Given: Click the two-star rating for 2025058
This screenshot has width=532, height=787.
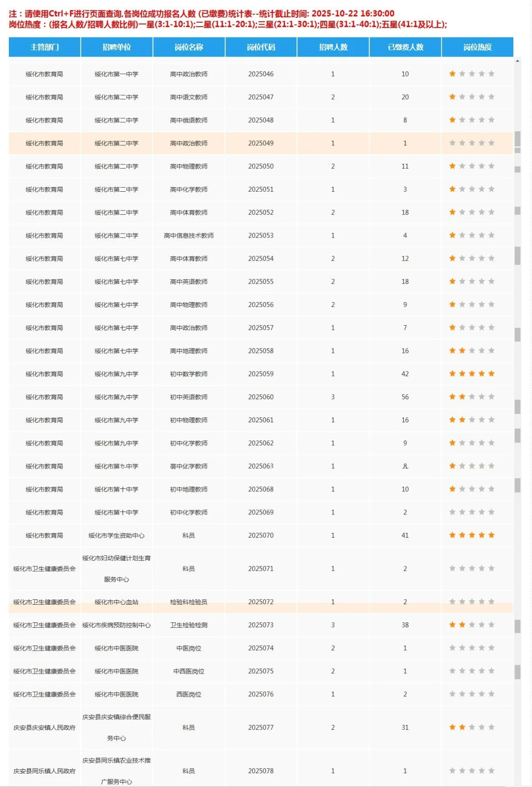Looking at the screenshot, I should [471, 350].
